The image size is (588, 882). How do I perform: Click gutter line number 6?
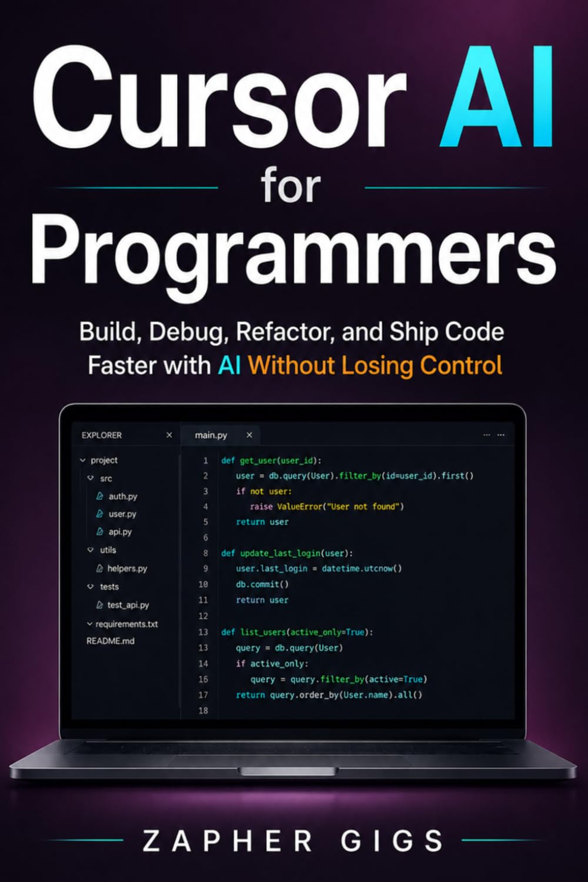(x=205, y=538)
